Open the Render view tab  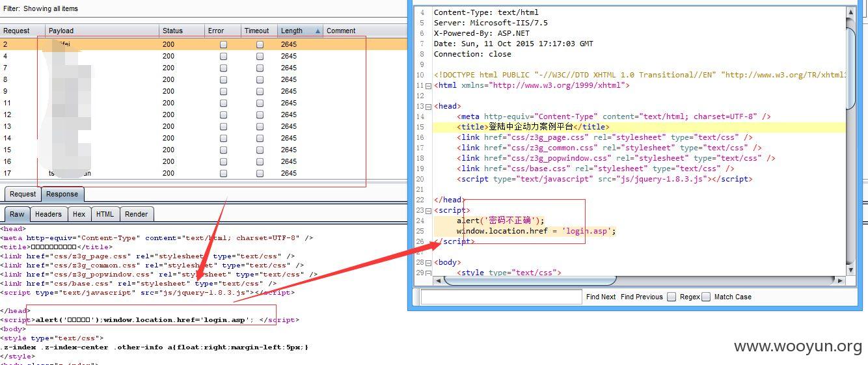(136, 214)
